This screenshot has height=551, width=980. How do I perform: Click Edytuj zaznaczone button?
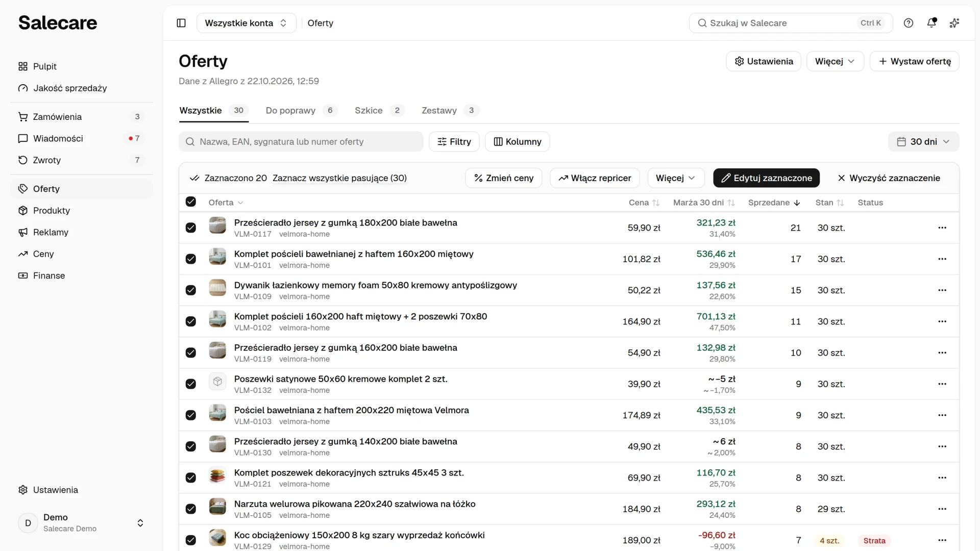point(766,178)
